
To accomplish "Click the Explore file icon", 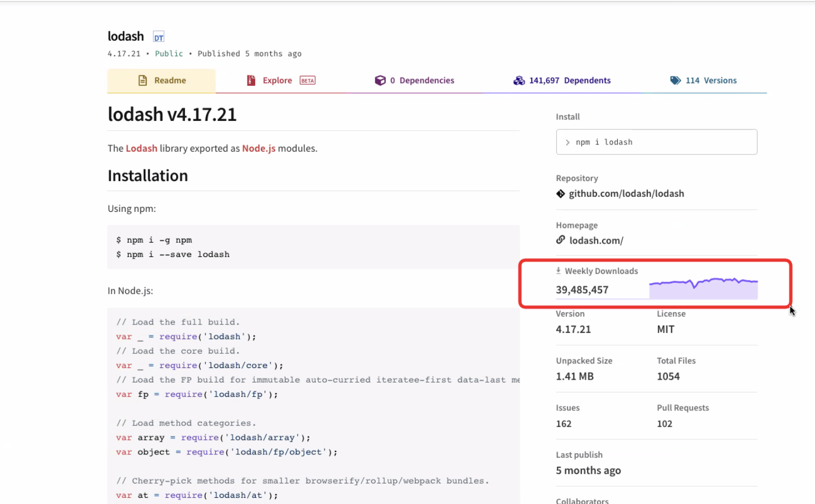I will point(251,81).
